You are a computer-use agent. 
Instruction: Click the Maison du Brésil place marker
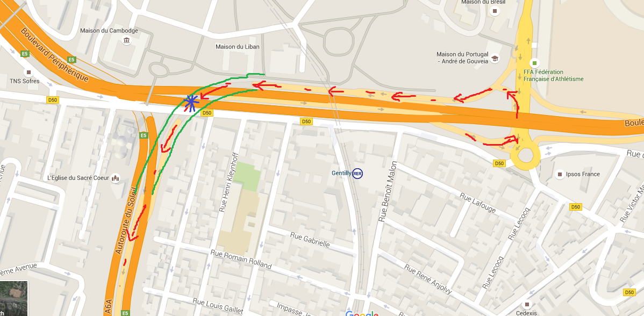click(495, 11)
